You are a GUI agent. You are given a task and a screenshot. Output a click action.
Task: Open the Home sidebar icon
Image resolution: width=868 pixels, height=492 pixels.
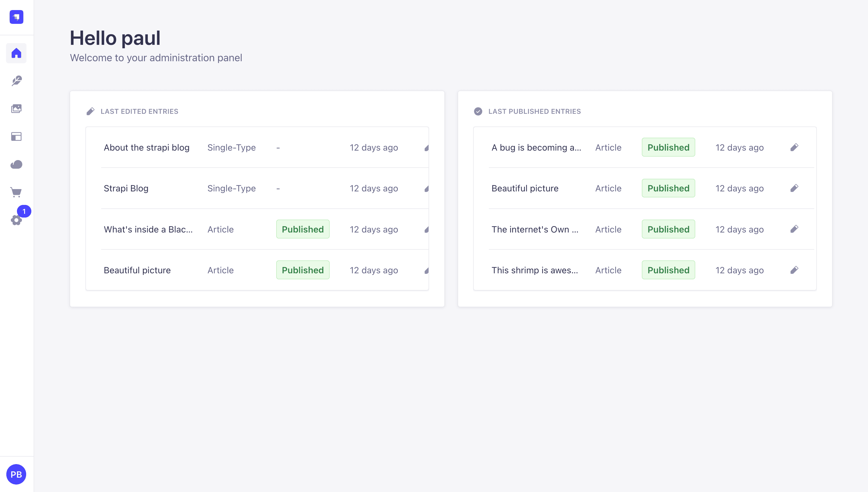tap(16, 53)
